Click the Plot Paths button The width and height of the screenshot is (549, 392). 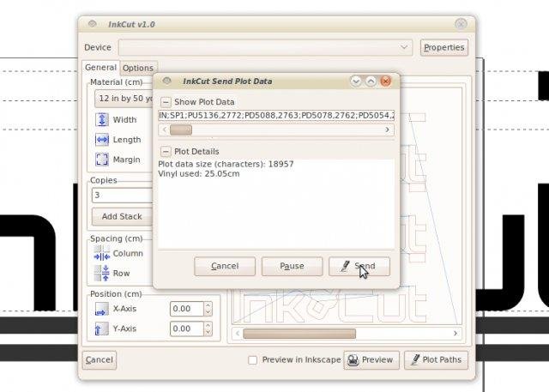pos(436,359)
